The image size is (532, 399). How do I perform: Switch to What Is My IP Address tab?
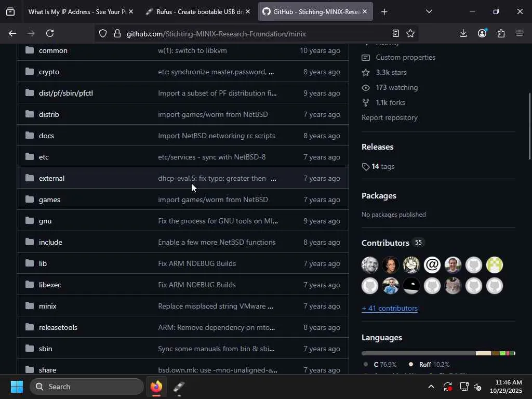pyautogui.click(x=76, y=12)
